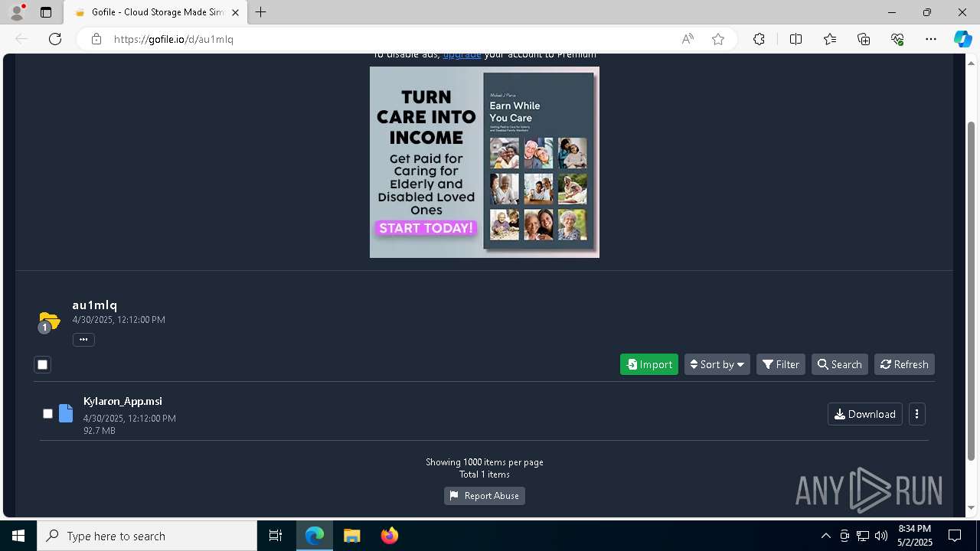Viewport: 980px width, 551px height.
Task: Activate Read aloud icon in address bar
Action: 688,39
